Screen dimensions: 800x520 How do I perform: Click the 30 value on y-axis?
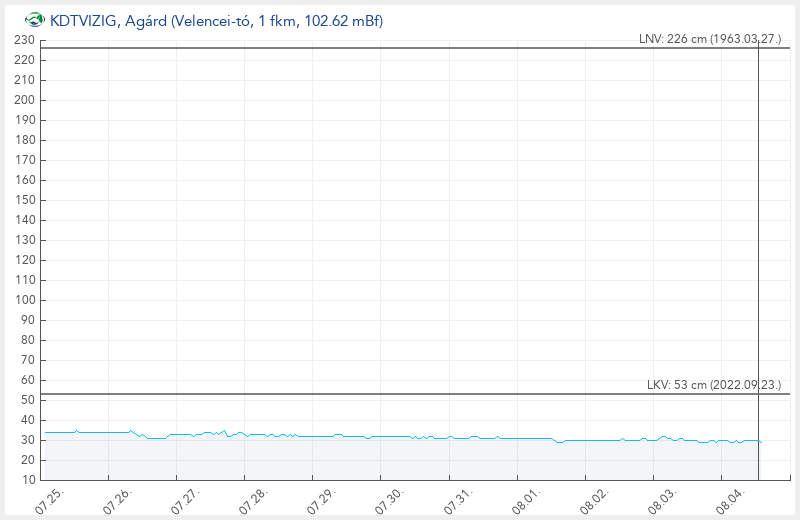coord(28,440)
